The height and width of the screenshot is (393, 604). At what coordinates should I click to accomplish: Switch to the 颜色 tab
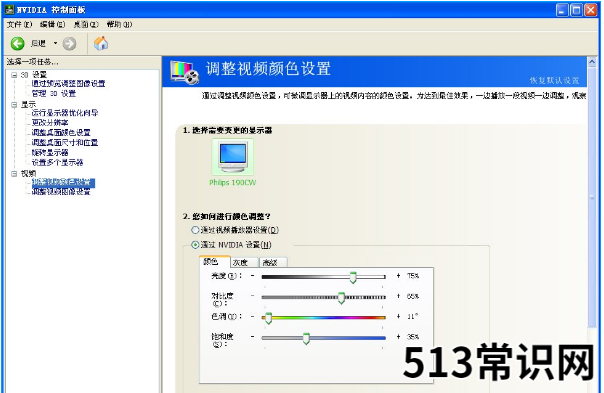(215, 262)
